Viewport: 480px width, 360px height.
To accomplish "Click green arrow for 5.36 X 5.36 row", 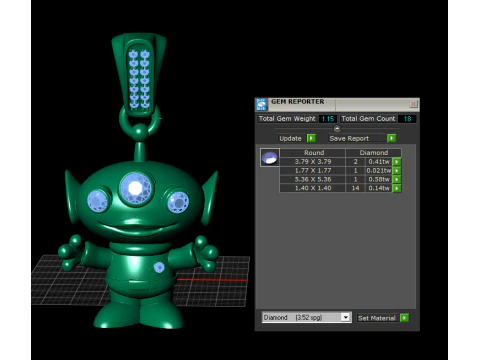I will point(397,179).
